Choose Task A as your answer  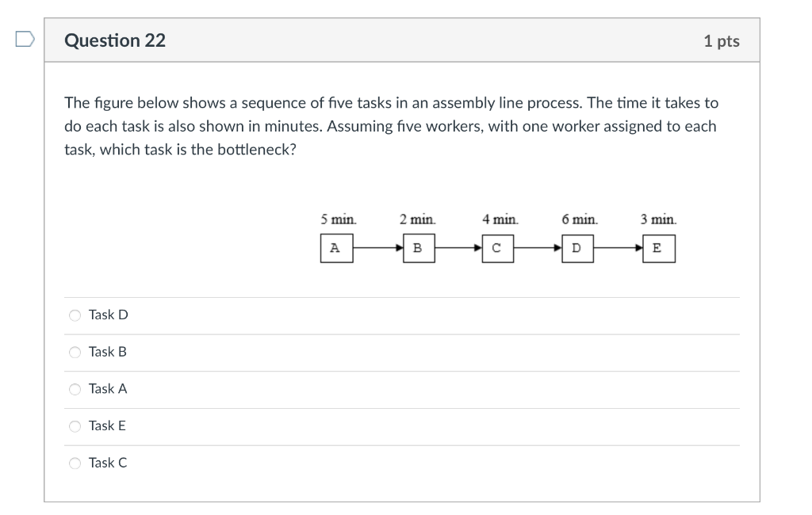(x=75, y=389)
